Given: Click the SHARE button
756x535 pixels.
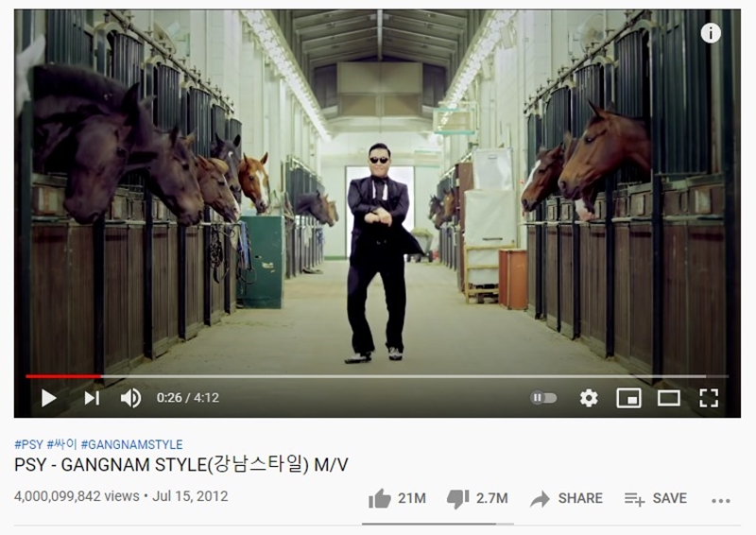Looking at the screenshot, I should [x=566, y=498].
